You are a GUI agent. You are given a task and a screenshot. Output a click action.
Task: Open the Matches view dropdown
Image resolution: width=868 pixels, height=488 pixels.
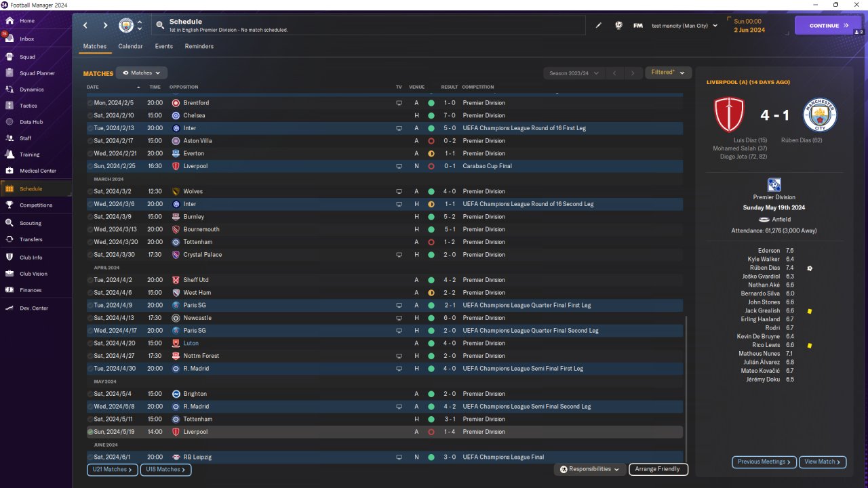pyautogui.click(x=142, y=73)
